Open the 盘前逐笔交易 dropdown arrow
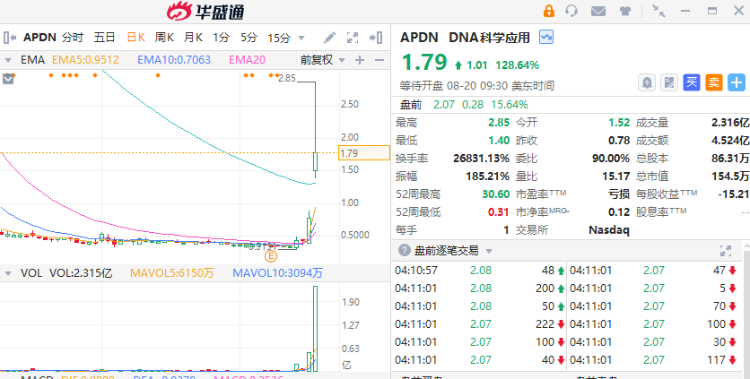This screenshot has width=750, height=379. [489, 251]
